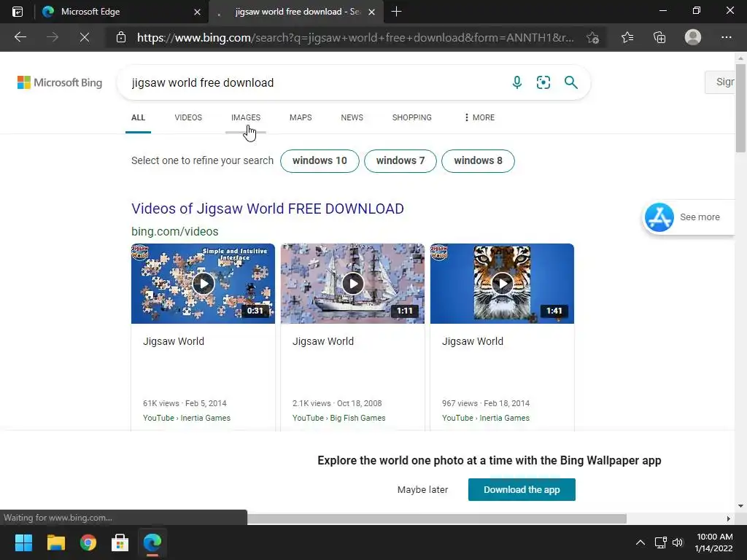Open the tab actions menu icon
This screenshot has height=560, width=747.
[18, 12]
